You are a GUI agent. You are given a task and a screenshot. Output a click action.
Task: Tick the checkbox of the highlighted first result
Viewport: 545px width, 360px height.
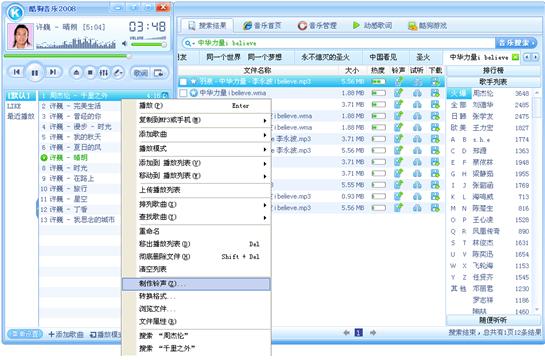183,82
